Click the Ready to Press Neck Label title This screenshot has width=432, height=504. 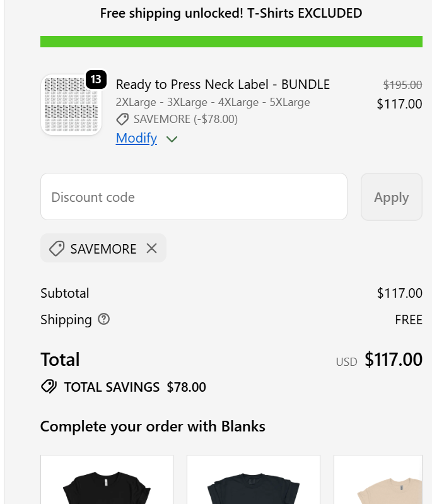point(223,85)
